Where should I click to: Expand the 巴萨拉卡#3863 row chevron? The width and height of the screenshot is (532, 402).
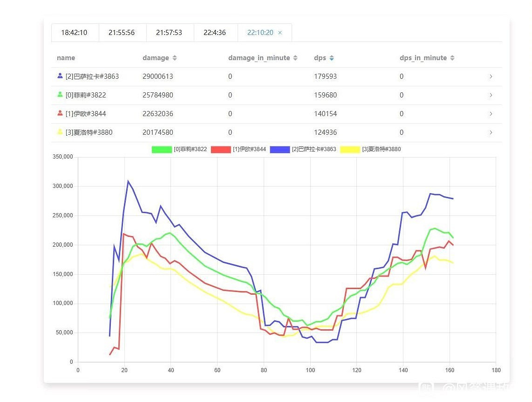click(x=491, y=76)
